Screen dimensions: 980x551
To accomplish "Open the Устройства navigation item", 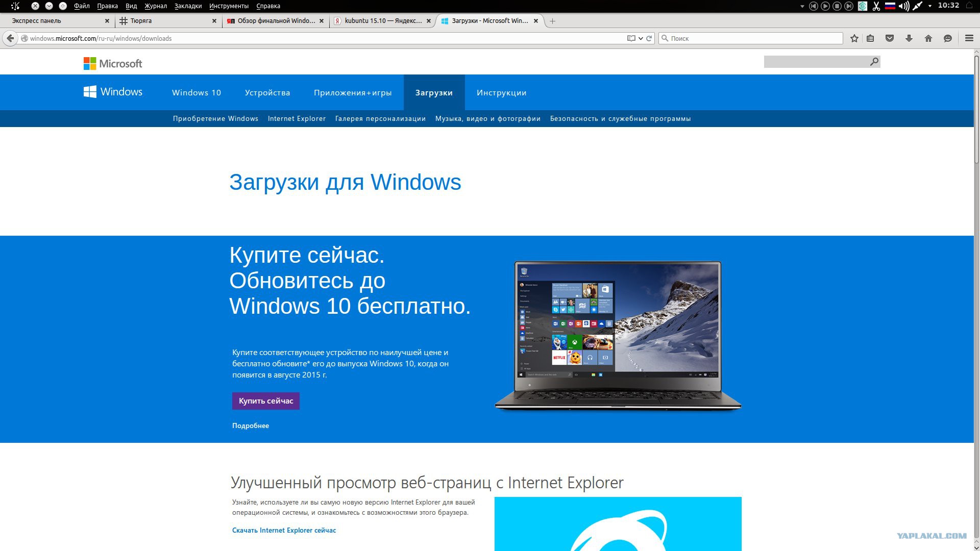I will [267, 92].
